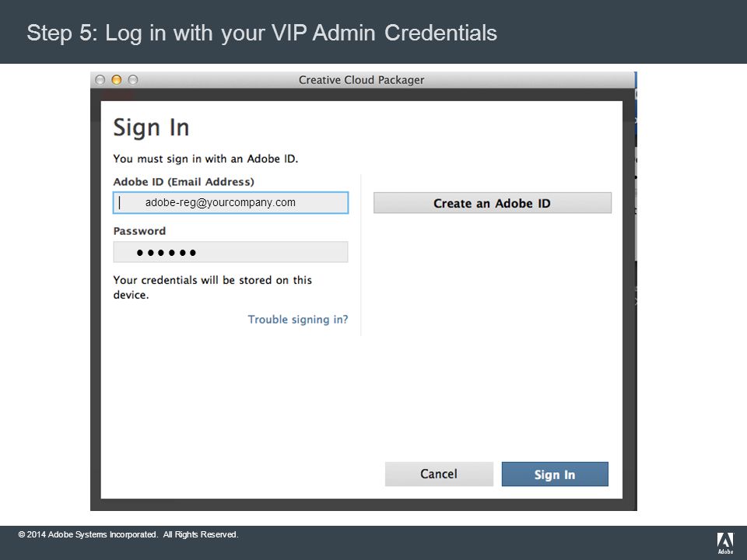Click the credentials stored on this device notice
747x560 pixels.
212,287
